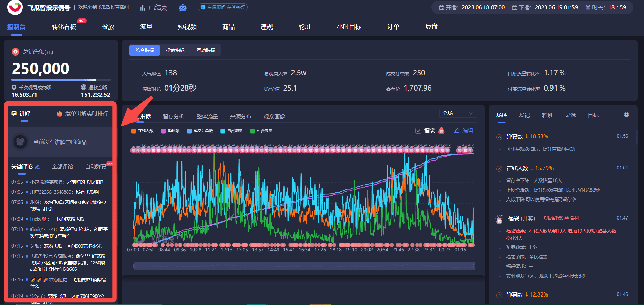Select the 综合指标 button
Viewport: 644px width, 305px height.
point(145,50)
